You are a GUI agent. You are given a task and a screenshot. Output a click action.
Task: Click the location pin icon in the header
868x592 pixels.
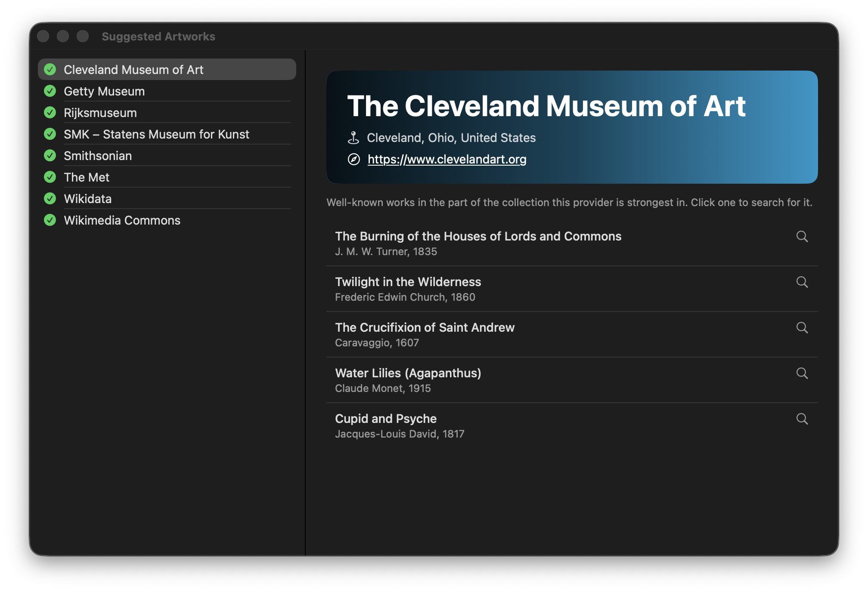coord(353,138)
